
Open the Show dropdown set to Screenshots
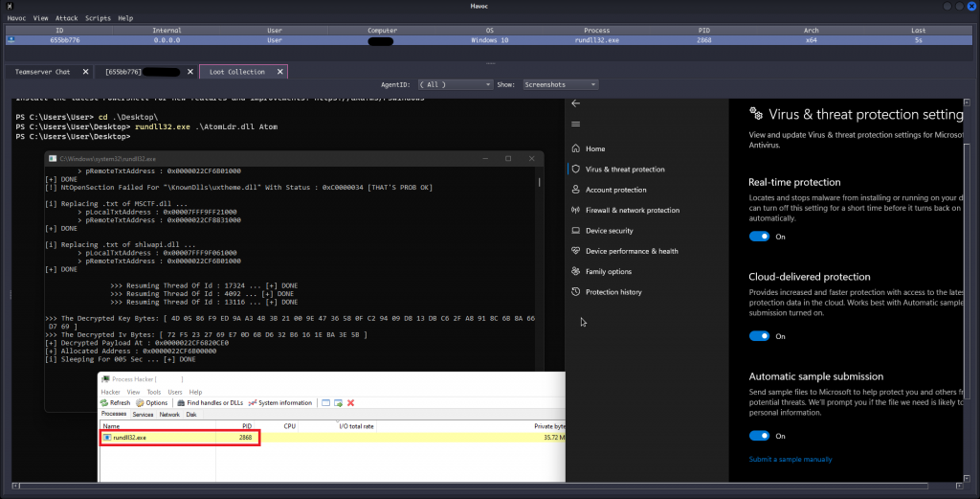click(560, 84)
